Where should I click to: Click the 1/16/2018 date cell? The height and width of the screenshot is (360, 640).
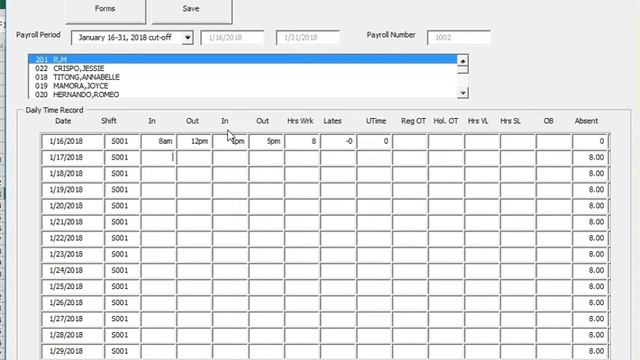[72, 141]
